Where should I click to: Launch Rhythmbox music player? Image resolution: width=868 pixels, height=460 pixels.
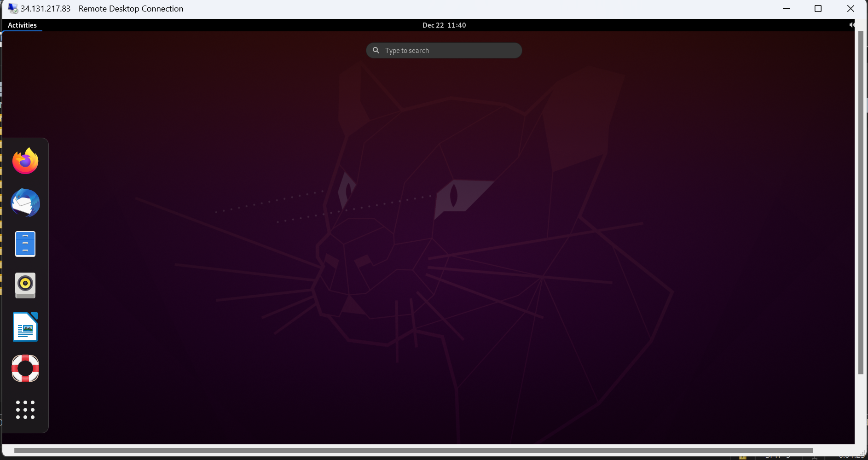click(25, 285)
